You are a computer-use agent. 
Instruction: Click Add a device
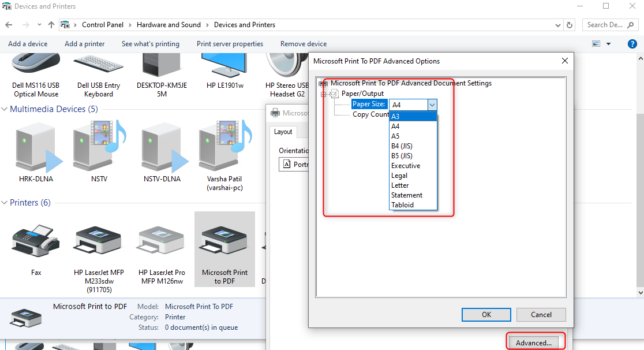point(28,43)
